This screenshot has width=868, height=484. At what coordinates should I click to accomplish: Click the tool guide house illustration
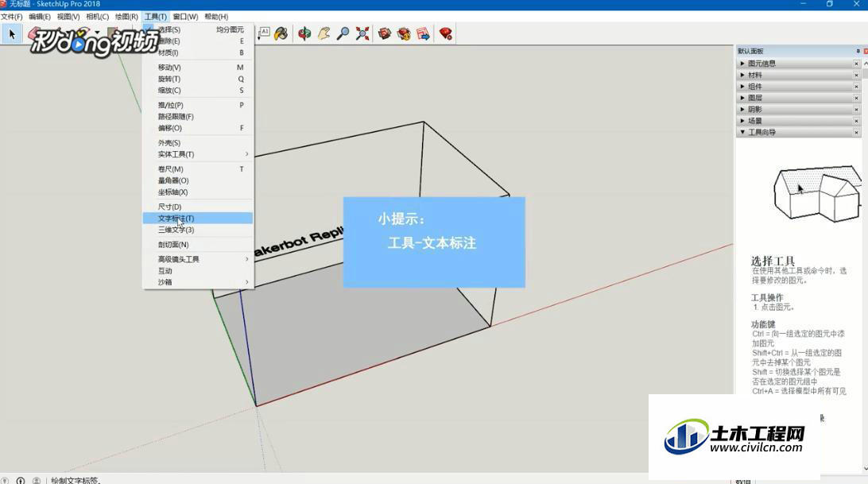pos(817,194)
